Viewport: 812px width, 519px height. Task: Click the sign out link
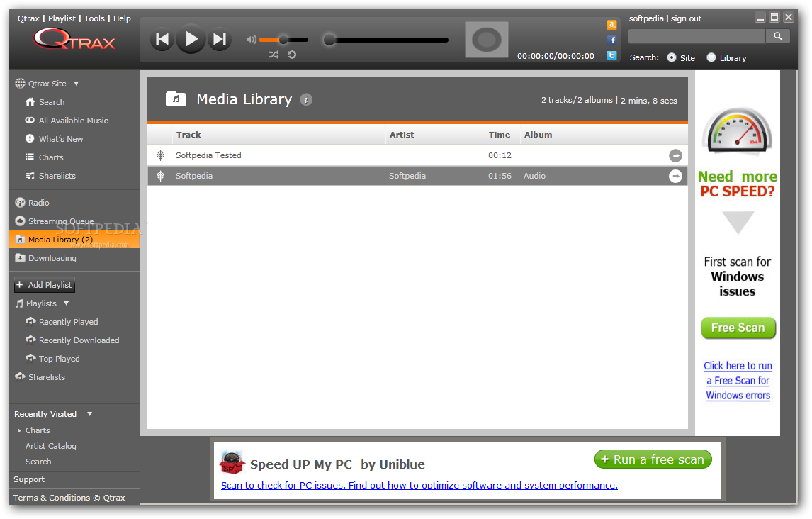686,18
